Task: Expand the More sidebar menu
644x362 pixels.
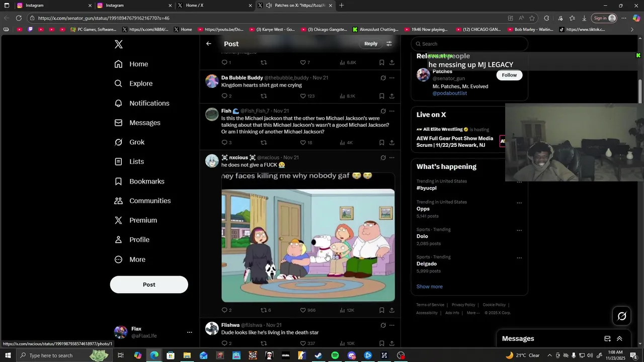Action: pos(130,259)
